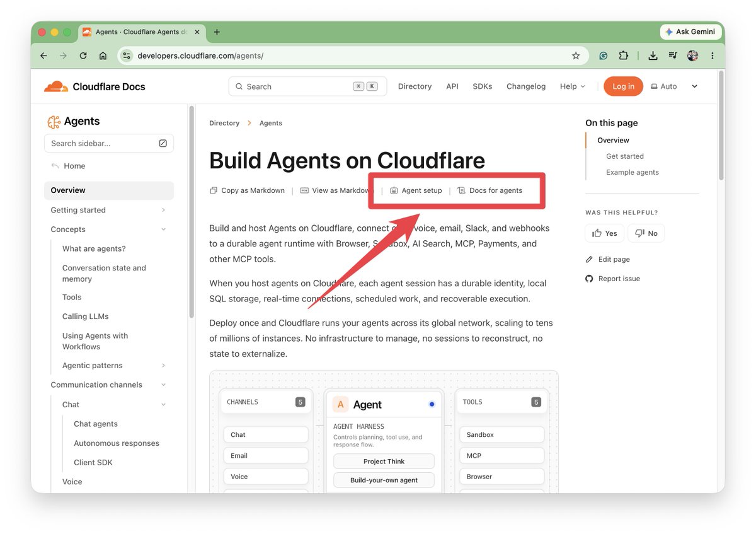The height and width of the screenshot is (534, 756).
Task: Open What are agents? page
Action: point(94,248)
